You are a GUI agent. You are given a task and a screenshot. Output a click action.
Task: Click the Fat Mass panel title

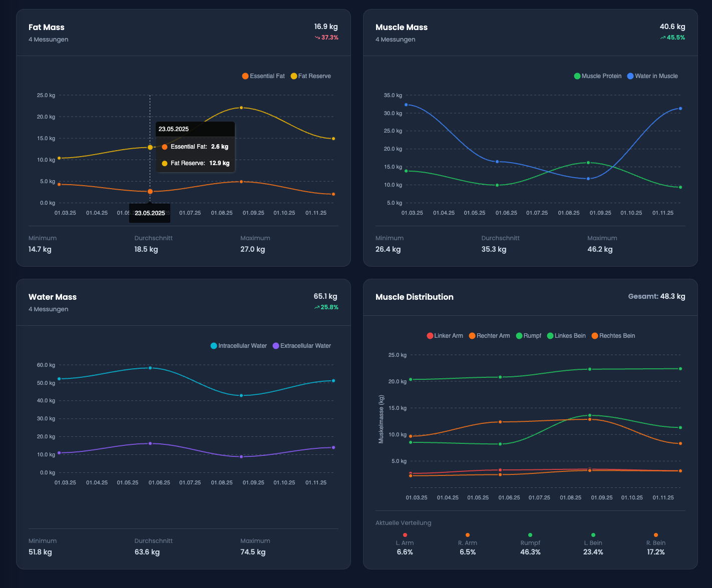click(x=46, y=27)
